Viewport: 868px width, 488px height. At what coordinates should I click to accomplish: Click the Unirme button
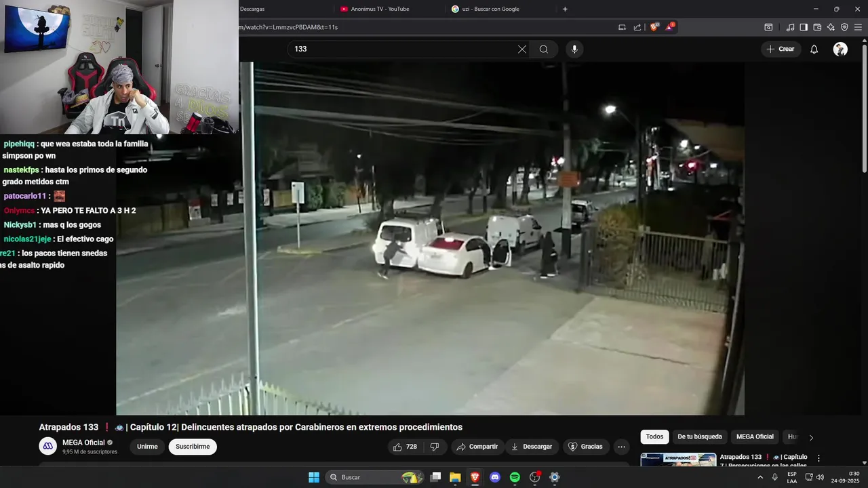point(147,447)
